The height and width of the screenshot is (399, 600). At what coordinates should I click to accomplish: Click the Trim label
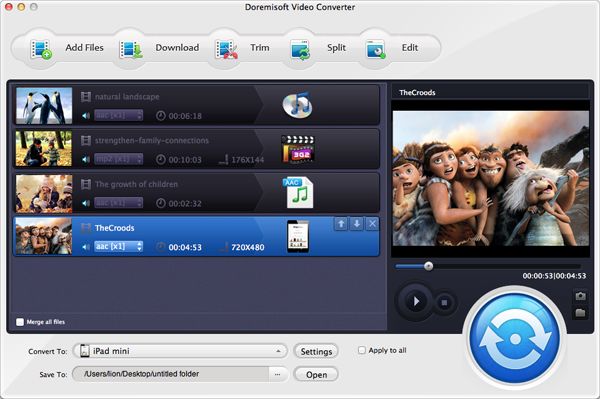tap(260, 48)
